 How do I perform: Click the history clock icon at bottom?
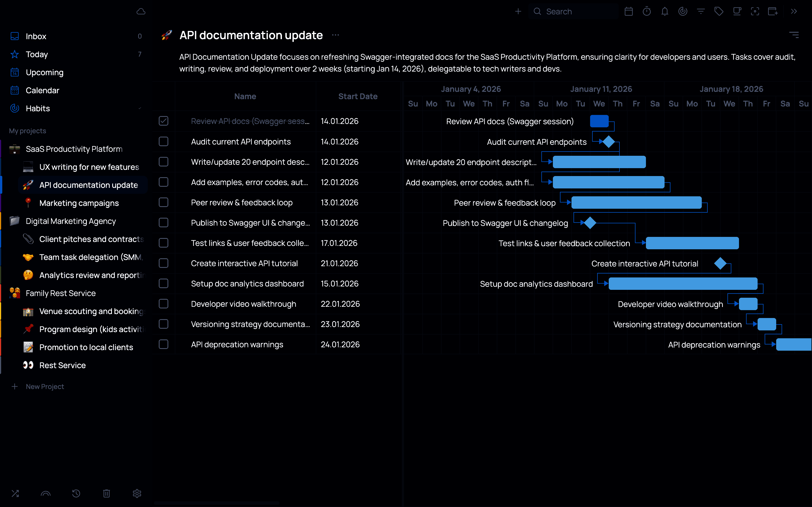coord(76,493)
